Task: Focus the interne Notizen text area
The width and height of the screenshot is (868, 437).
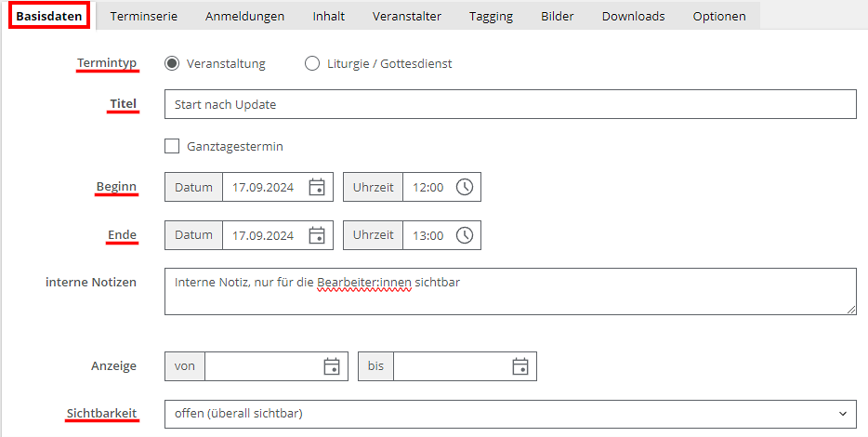Action: [x=509, y=292]
